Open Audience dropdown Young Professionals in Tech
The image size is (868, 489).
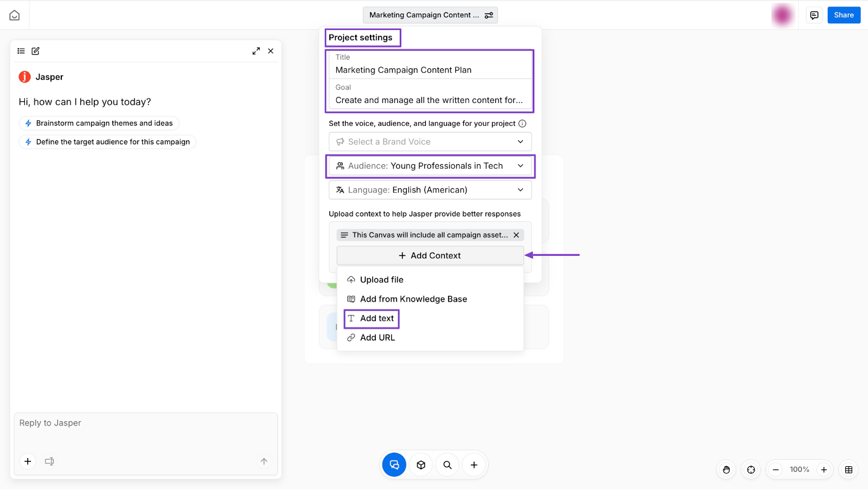click(430, 166)
